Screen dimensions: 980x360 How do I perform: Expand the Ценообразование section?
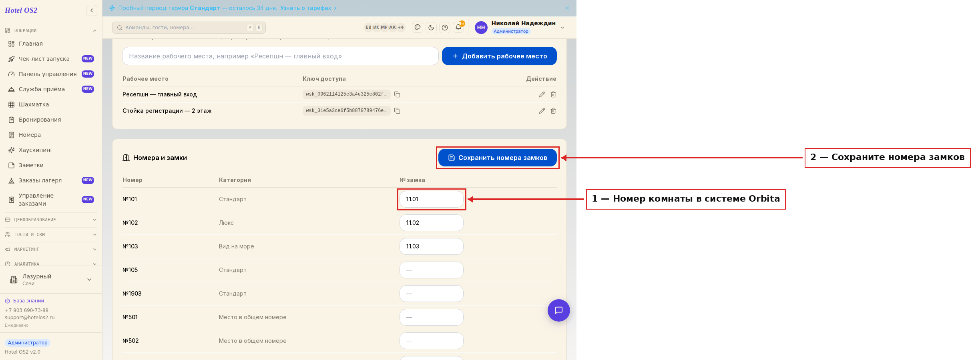(51, 220)
